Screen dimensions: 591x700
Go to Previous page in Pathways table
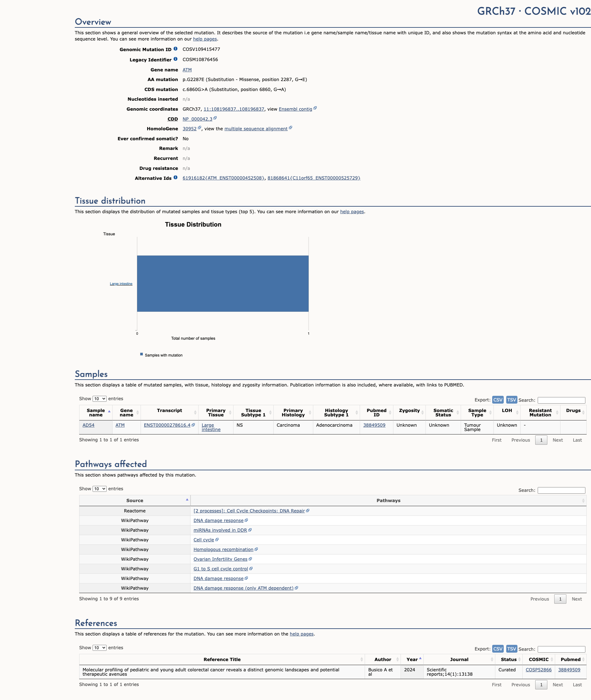pos(539,599)
